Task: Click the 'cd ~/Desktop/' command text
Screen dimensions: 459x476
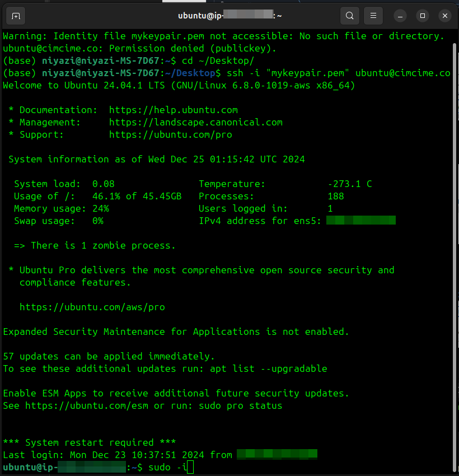Action: [218, 60]
